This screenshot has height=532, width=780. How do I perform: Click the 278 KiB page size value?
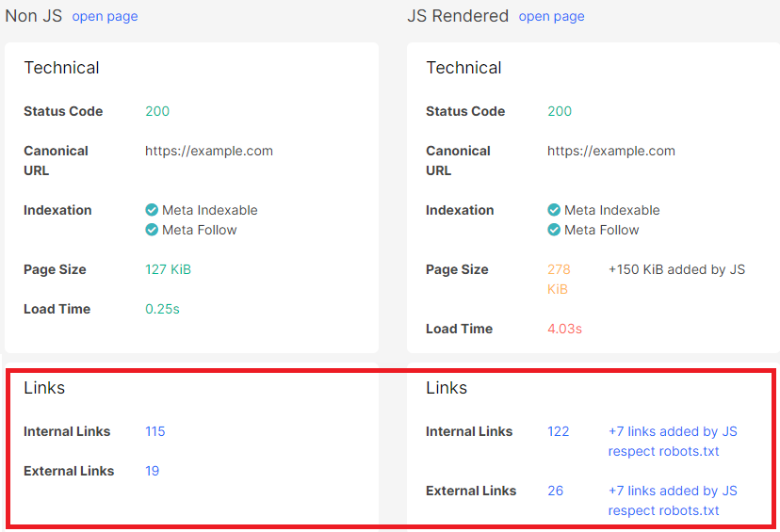click(x=559, y=280)
